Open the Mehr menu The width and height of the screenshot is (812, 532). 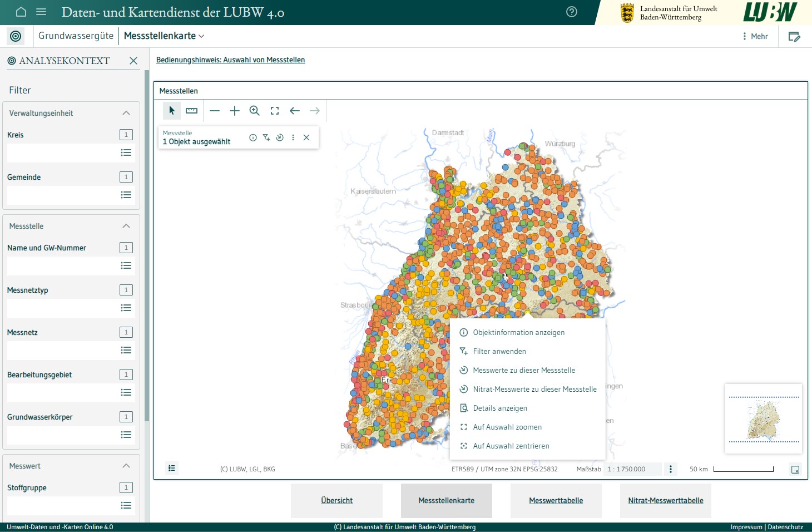[x=755, y=36]
